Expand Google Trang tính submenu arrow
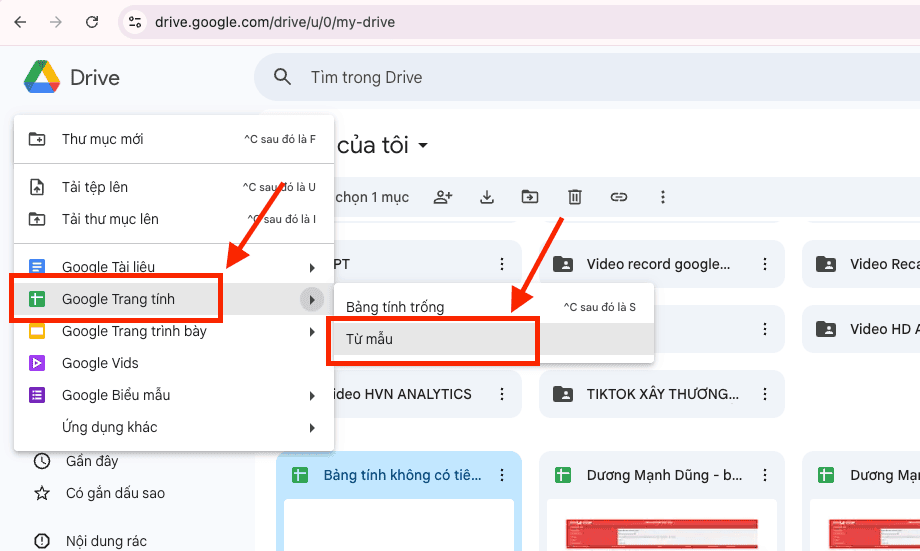Screen dimensions: 920x551 (x=312, y=299)
